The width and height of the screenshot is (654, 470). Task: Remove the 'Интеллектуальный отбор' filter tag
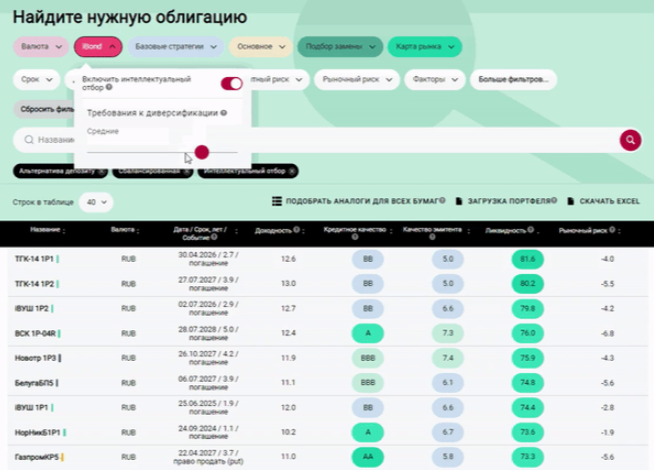click(x=291, y=172)
